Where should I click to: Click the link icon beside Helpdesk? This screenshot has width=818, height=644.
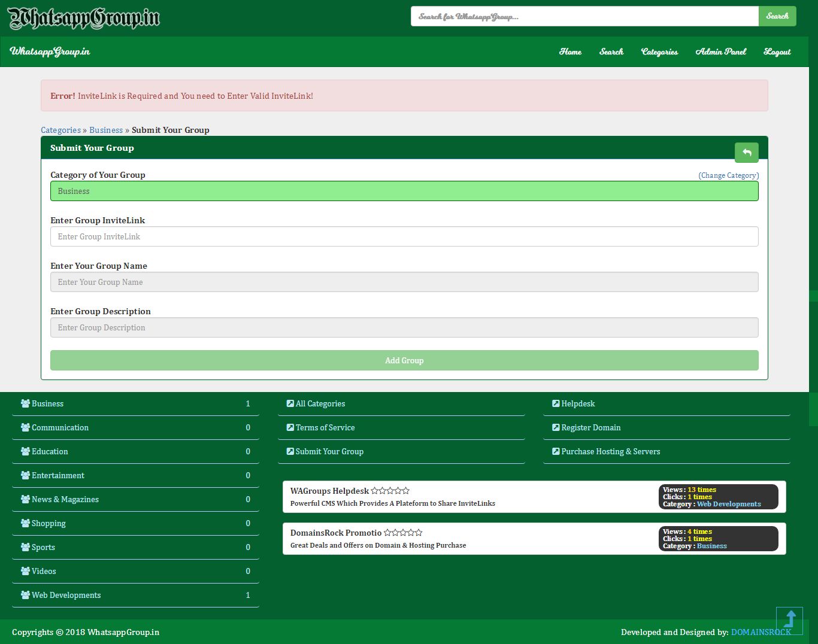click(x=556, y=403)
